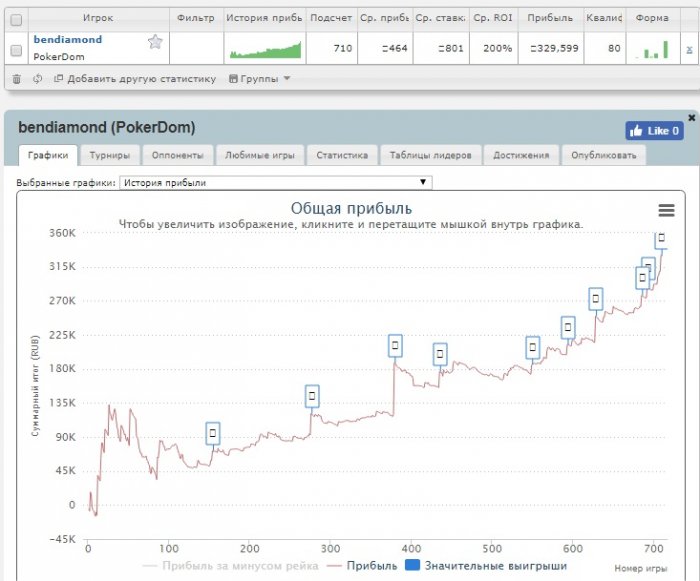Open the Статистика tab

coord(342,155)
